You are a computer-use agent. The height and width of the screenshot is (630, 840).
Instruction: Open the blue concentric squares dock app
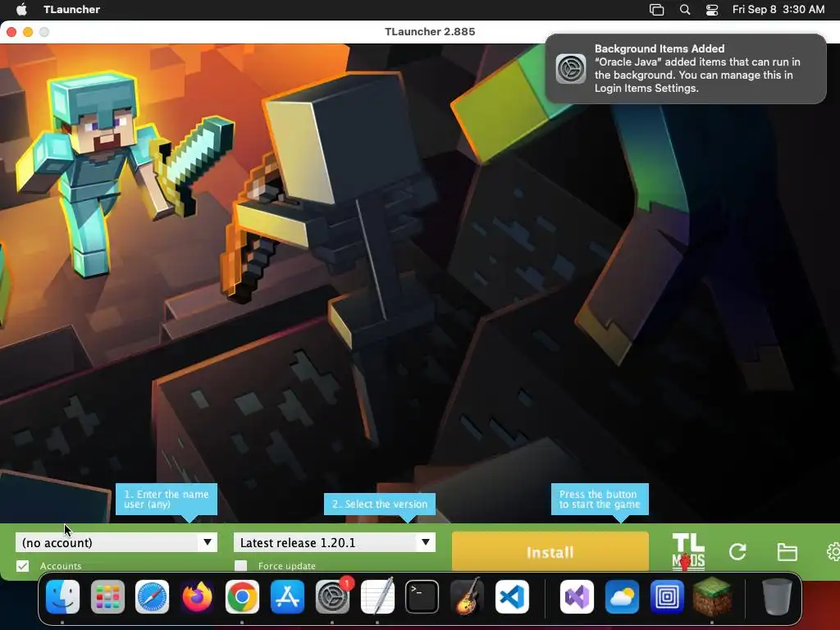(x=667, y=597)
